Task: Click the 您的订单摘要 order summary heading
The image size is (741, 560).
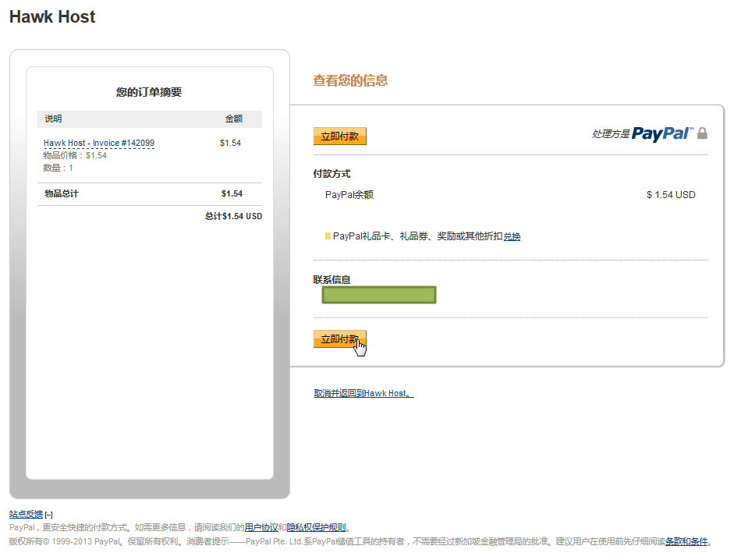Action: [149, 92]
